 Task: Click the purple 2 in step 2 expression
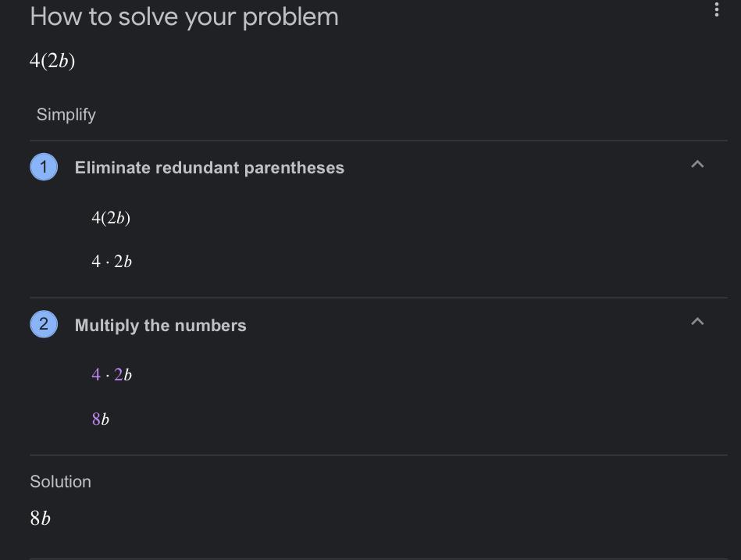click(119, 375)
